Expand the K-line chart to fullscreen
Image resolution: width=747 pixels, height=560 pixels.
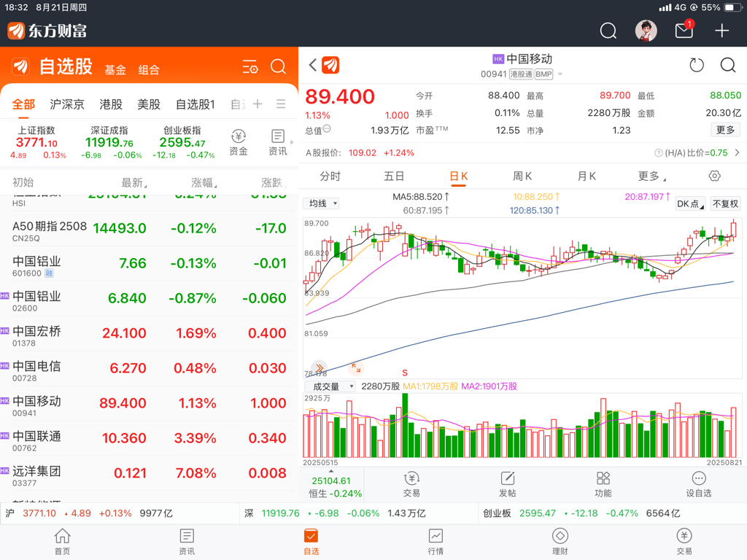[x=356, y=367]
